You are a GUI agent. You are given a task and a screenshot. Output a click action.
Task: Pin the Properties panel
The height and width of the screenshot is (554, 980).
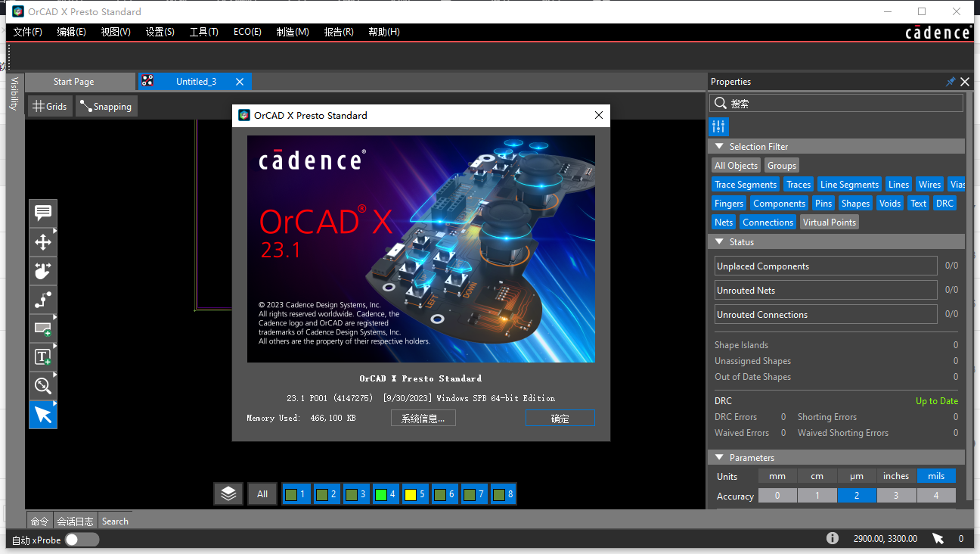tap(951, 82)
